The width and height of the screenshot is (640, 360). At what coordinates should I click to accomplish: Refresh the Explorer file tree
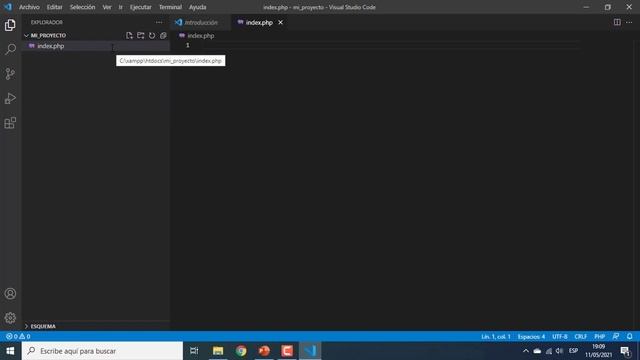[152, 36]
